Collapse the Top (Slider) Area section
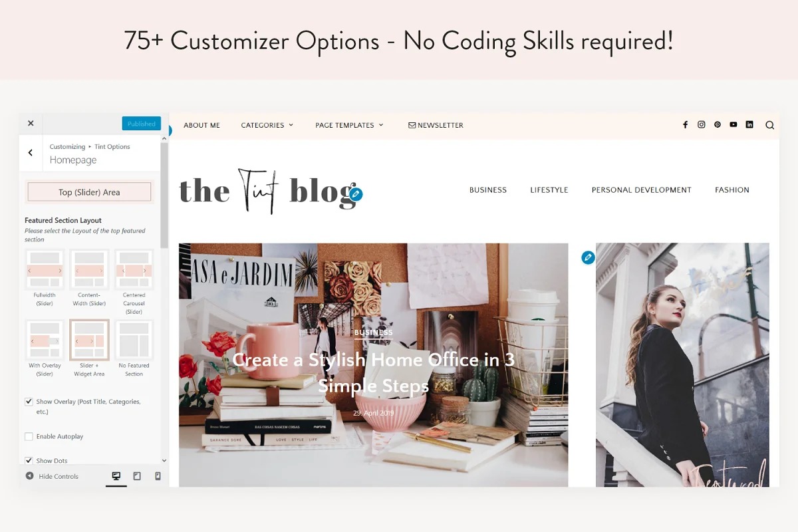The width and height of the screenshot is (798, 532). pyautogui.click(x=89, y=192)
